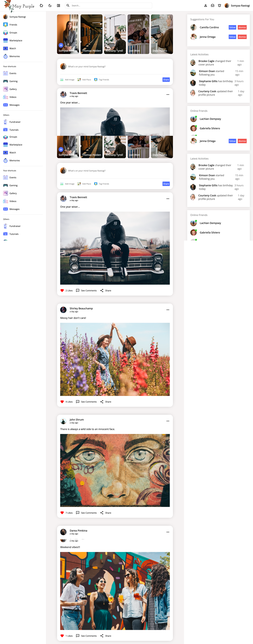Open John Shrum's name link

click(x=77, y=420)
